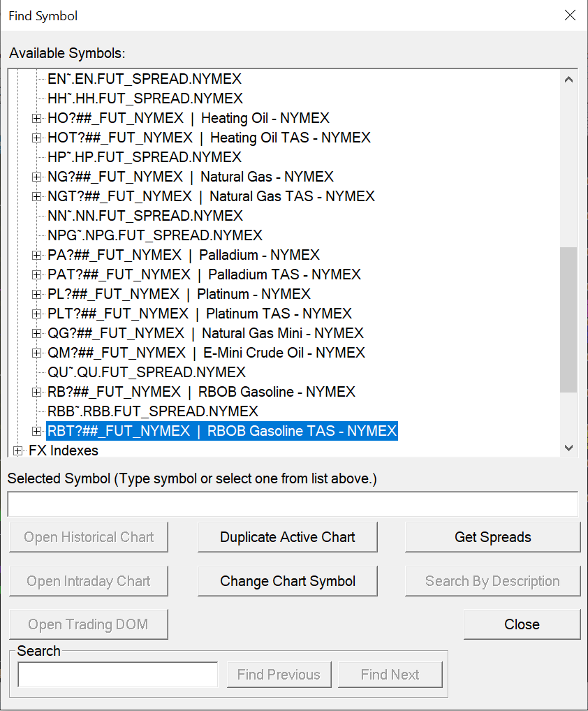
Task: Select HH.HH.FUT_SPREAD.NYMEX symbol
Action: pos(145,98)
